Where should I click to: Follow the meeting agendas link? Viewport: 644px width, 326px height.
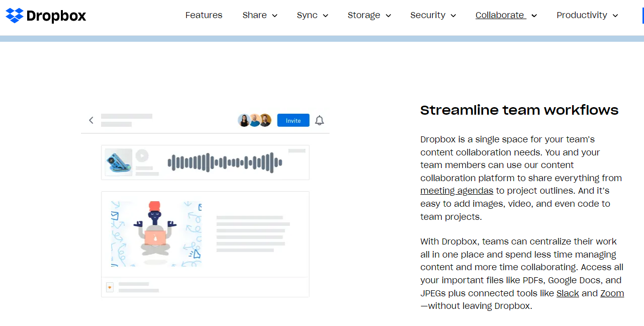457,191
